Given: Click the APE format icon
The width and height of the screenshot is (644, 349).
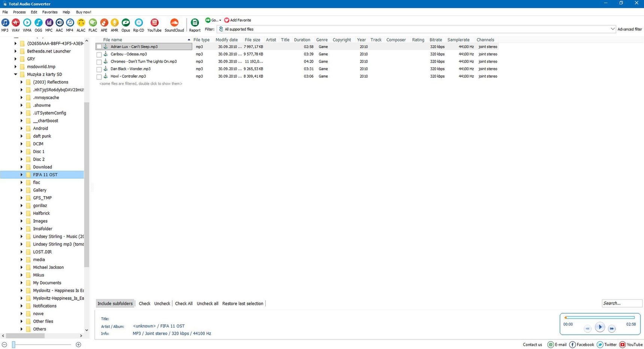Looking at the screenshot, I should click(104, 22).
